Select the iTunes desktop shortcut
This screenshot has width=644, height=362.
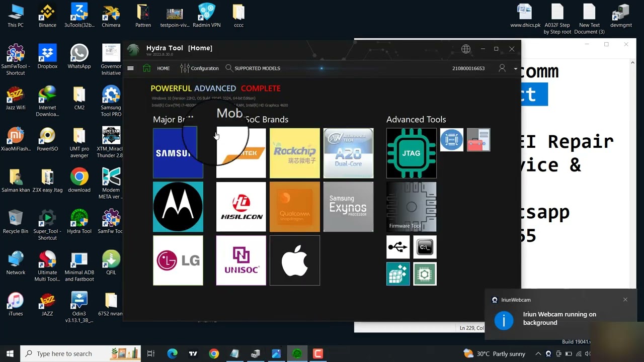[x=16, y=304]
